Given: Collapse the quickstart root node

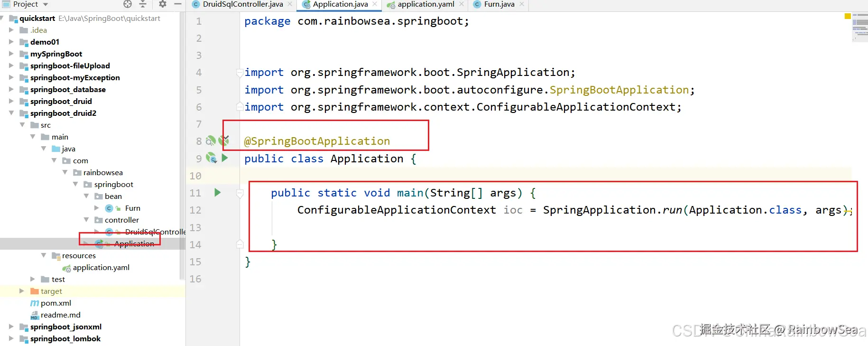Looking at the screenshot, I should [x=2, y=18].
